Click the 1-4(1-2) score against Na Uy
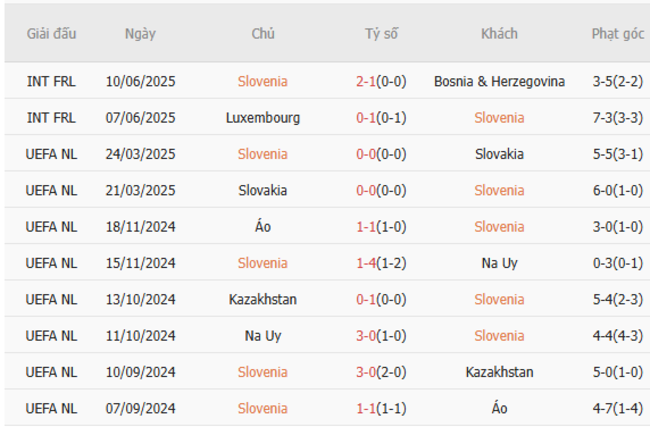The width and height of the screenshot is (650, 427). point(381,263)
